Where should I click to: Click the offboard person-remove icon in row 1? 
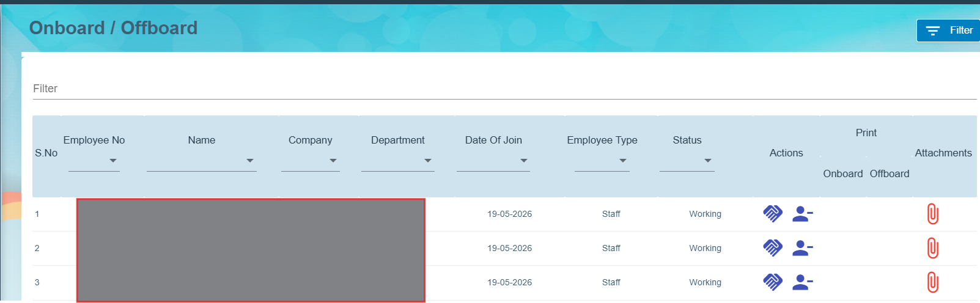802,214
